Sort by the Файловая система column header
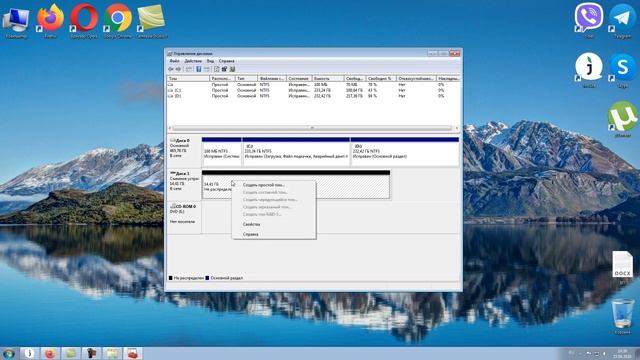Image resolution: width=640 pixels, height=360 pixels. click(272, 78)
